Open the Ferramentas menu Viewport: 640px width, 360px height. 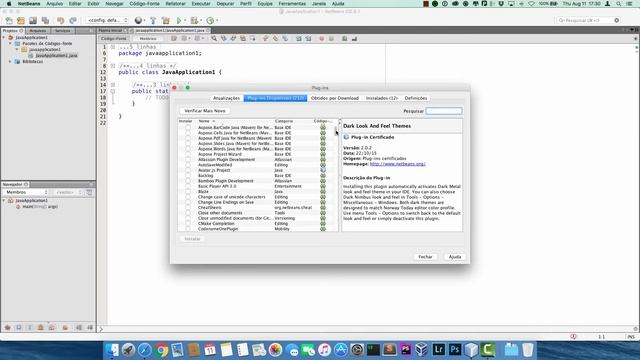click(x=292, y=4)
